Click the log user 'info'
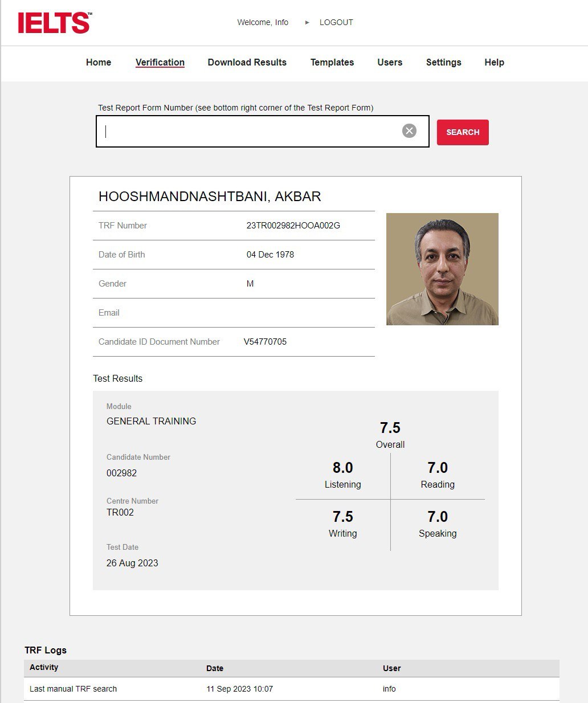This screenshot has width=588, height=703. point(389,689)
